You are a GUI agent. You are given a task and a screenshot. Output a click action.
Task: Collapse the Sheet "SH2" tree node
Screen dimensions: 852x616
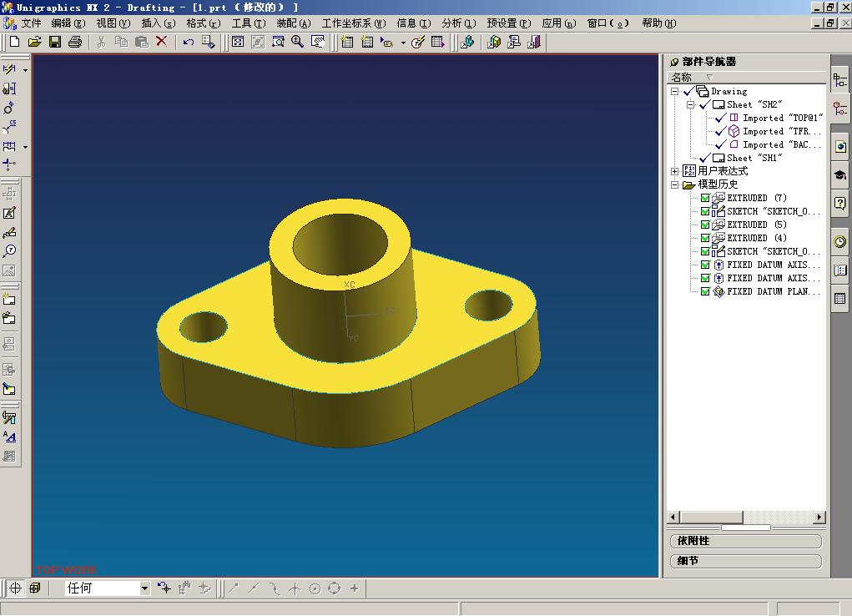(690, 104)
